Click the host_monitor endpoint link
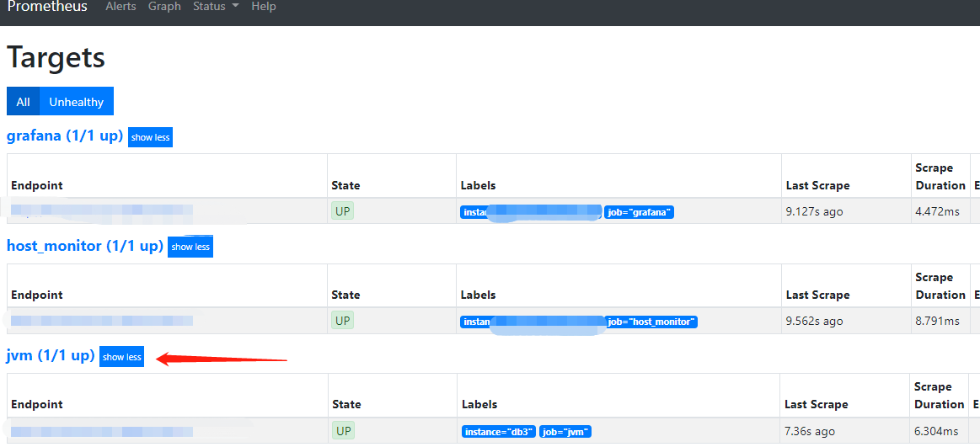The image size is (980, 447). coord(102,321)
